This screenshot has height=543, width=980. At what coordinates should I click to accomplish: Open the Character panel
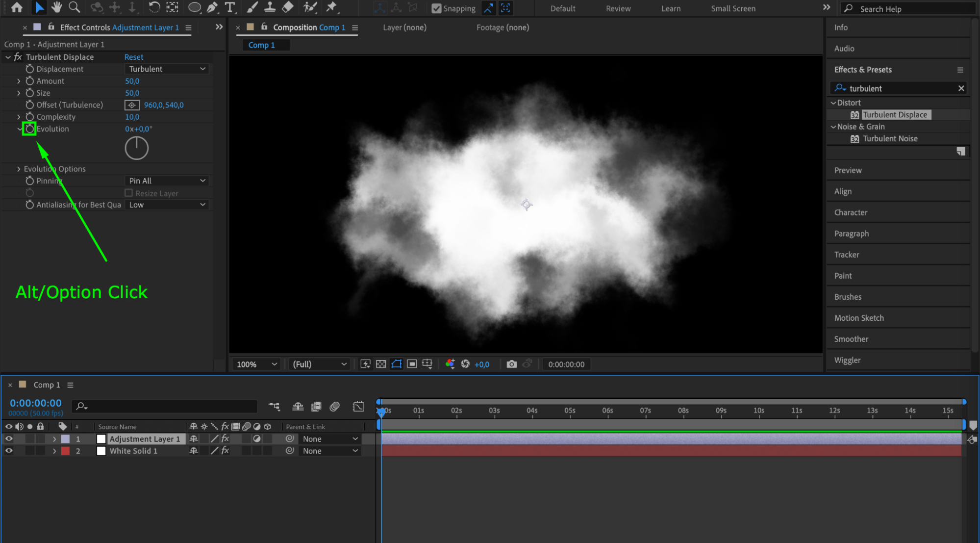851,212
